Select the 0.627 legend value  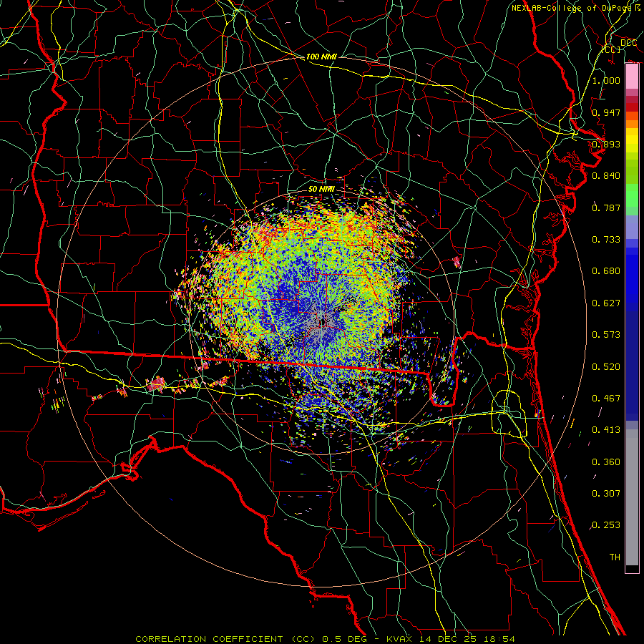[x=606, y=303]
